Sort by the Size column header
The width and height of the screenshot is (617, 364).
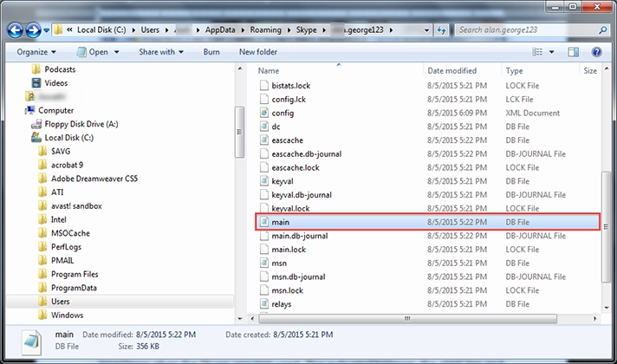(590, 71)
